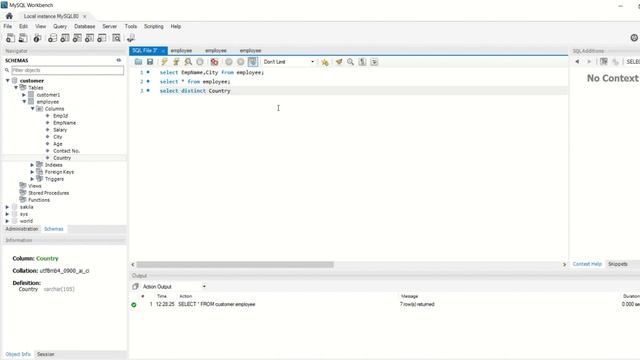Viewport: 640px width, 360px height.
Task: Open the Scripting menu
Action: click(153, 26)
